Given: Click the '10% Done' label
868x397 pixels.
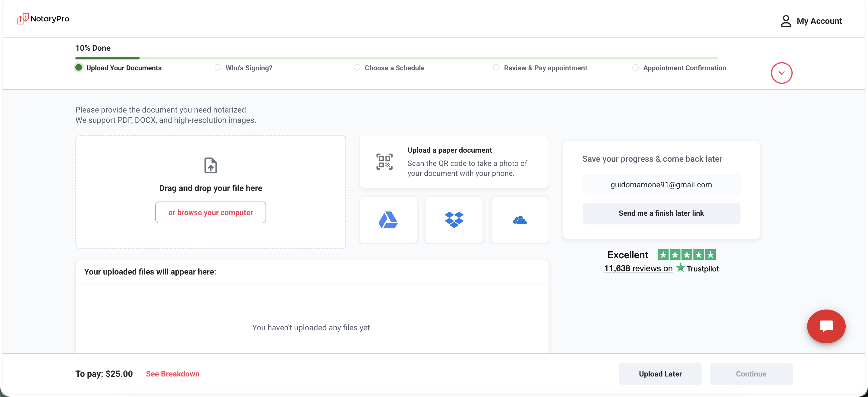Looking at the screenshot, I should (x=93, y=48).
